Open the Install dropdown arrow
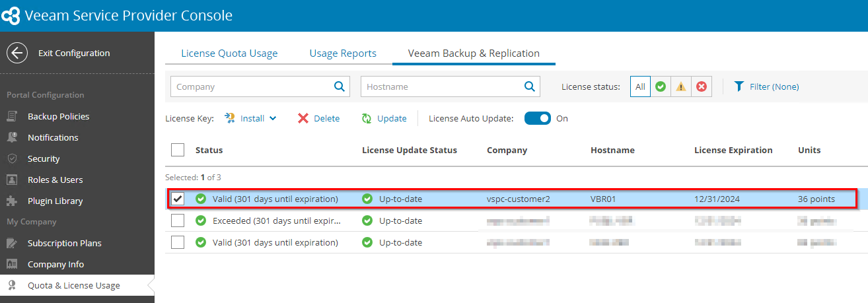 [273, 119]
